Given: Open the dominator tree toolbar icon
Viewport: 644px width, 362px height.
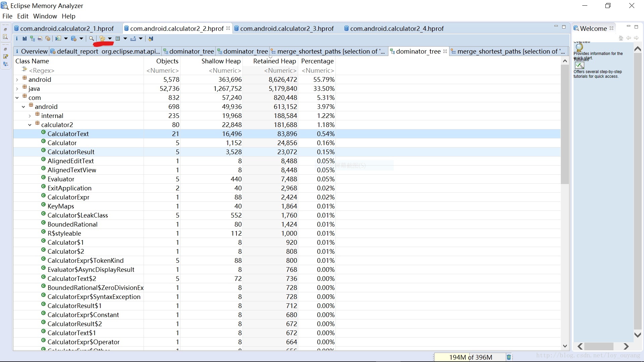Looking at the screenshot, I should (x=32, y=39).
